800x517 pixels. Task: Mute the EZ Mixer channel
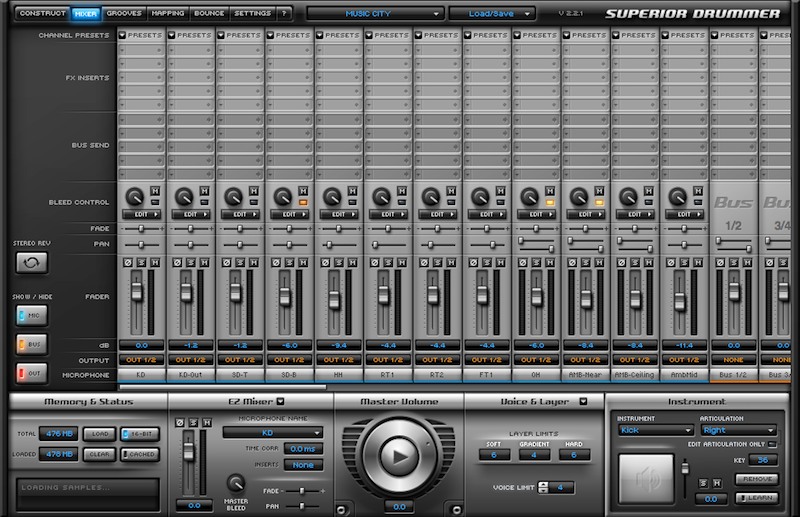[207, 423]
